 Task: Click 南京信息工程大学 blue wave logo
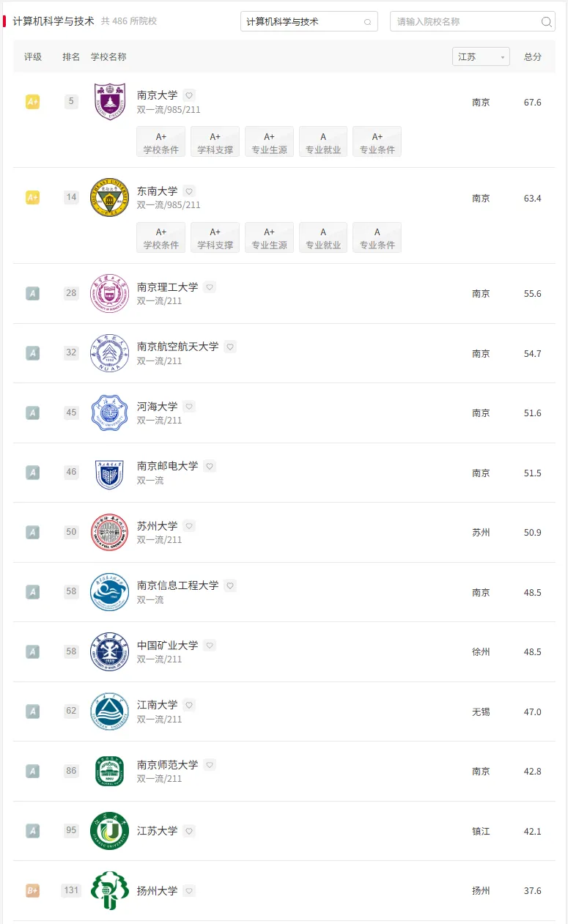109,592
